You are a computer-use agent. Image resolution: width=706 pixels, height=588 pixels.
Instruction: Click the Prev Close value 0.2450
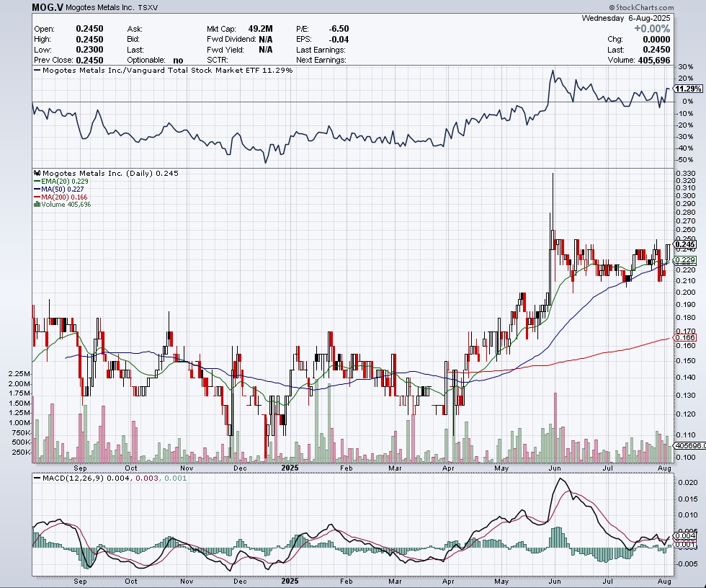pyautogui.click(x=89, y=60)
